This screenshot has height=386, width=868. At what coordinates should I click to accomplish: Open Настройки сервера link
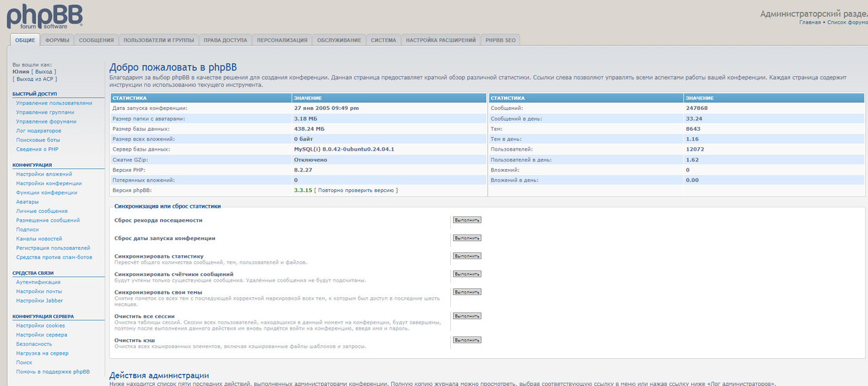pos(41,334)
